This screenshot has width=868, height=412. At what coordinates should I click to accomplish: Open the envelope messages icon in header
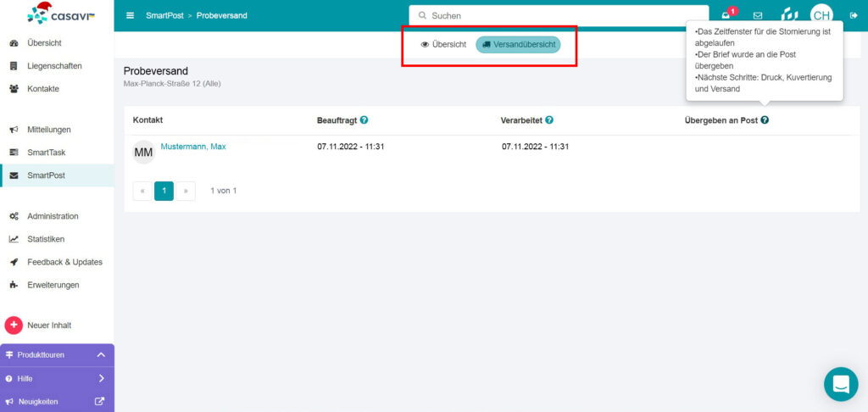point(758,15)
